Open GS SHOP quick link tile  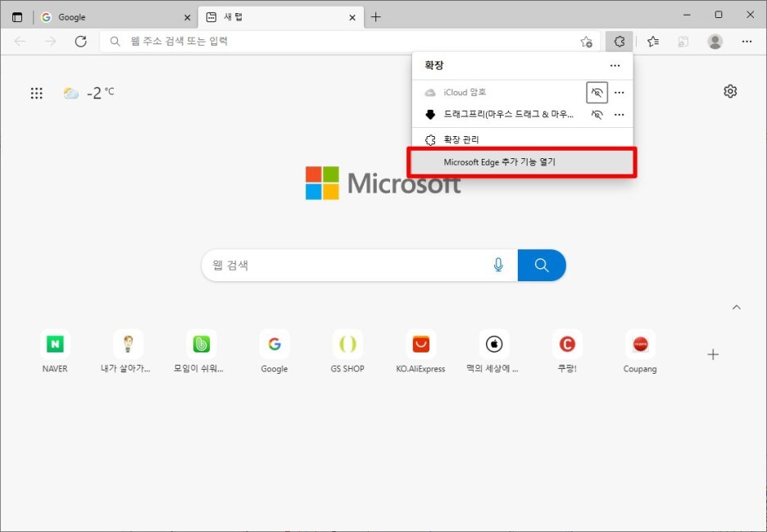click(x=347, y=352)
